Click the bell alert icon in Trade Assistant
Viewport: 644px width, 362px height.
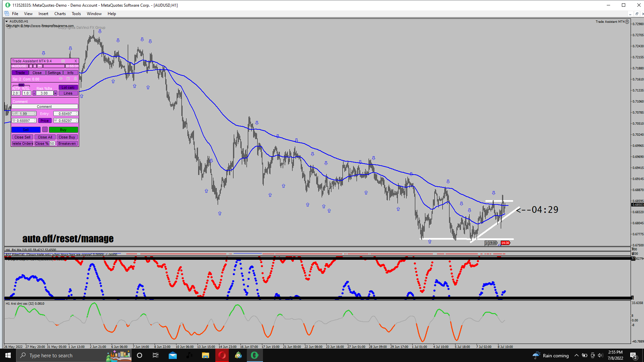pyautogui.click(x=75, y=78)
